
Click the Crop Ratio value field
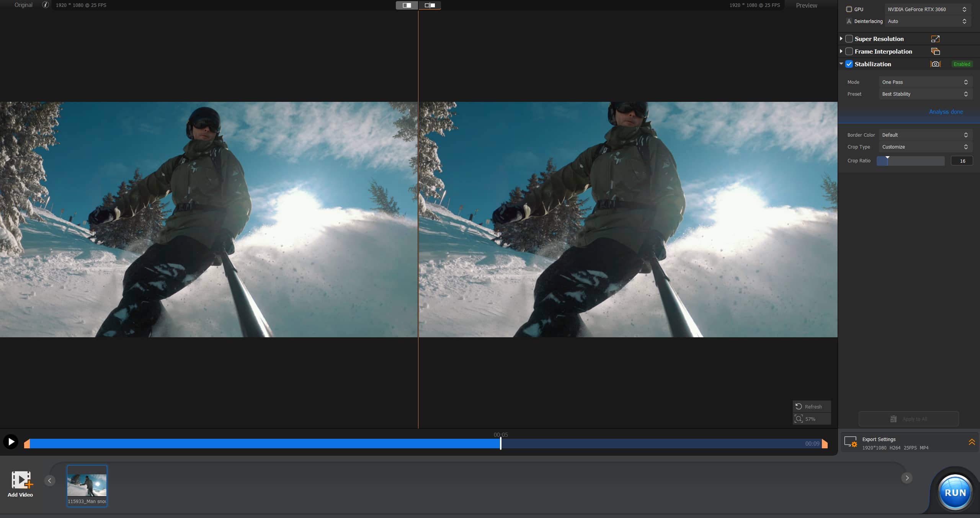click(x=962, y=161)
